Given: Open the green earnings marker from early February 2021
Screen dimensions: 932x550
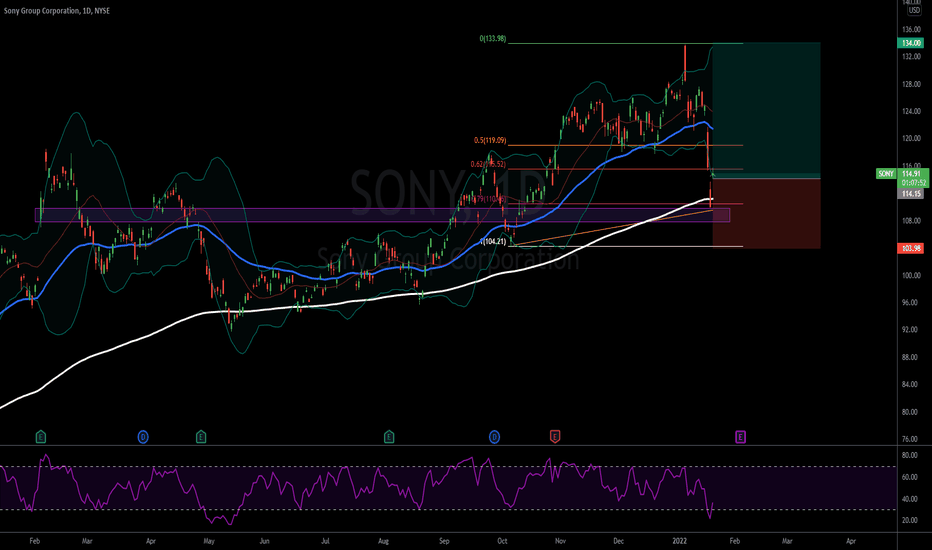Looking at the screenshot, I should 41,437.
